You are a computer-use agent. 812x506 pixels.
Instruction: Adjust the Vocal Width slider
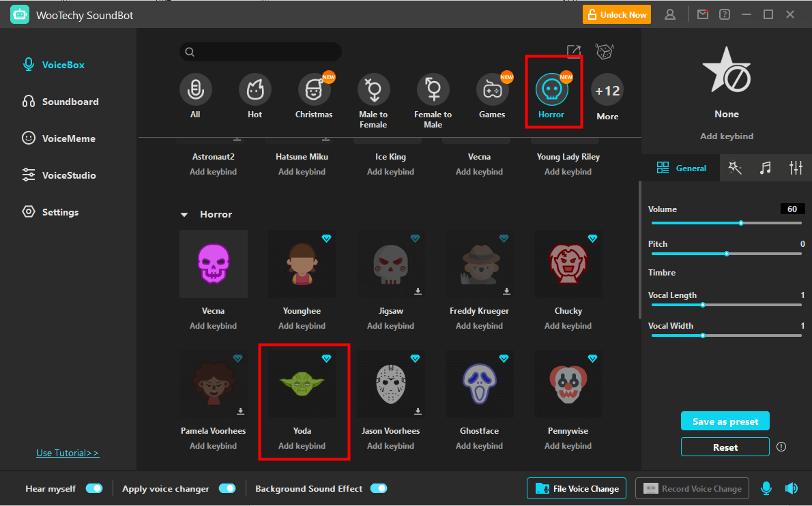(727, 336)
